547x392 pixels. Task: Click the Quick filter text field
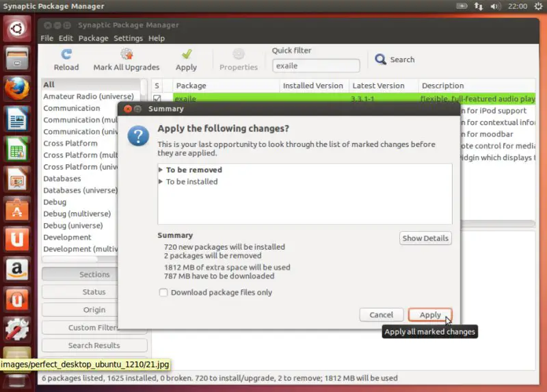pyautogui.click(x=316, y=66)
